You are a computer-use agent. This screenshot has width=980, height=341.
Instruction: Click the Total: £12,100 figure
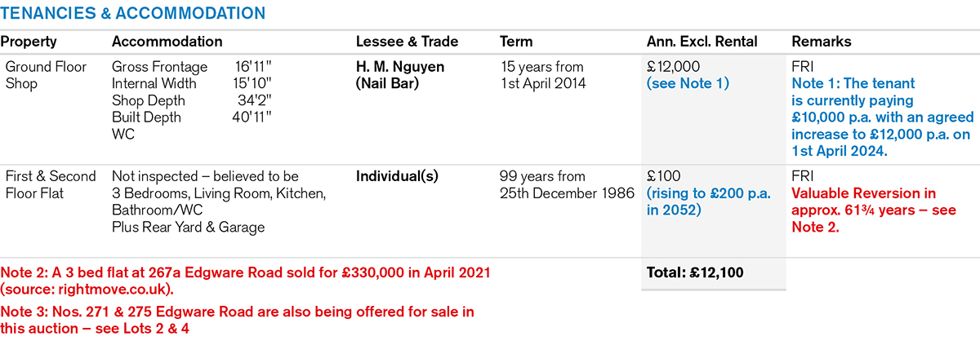point(694,272)
